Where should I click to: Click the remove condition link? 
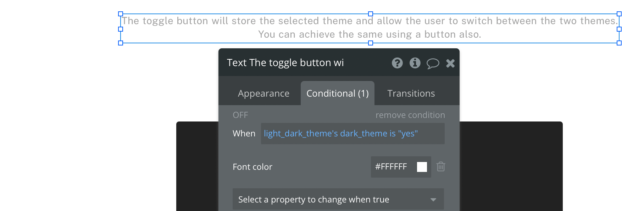tap(410, 115)
